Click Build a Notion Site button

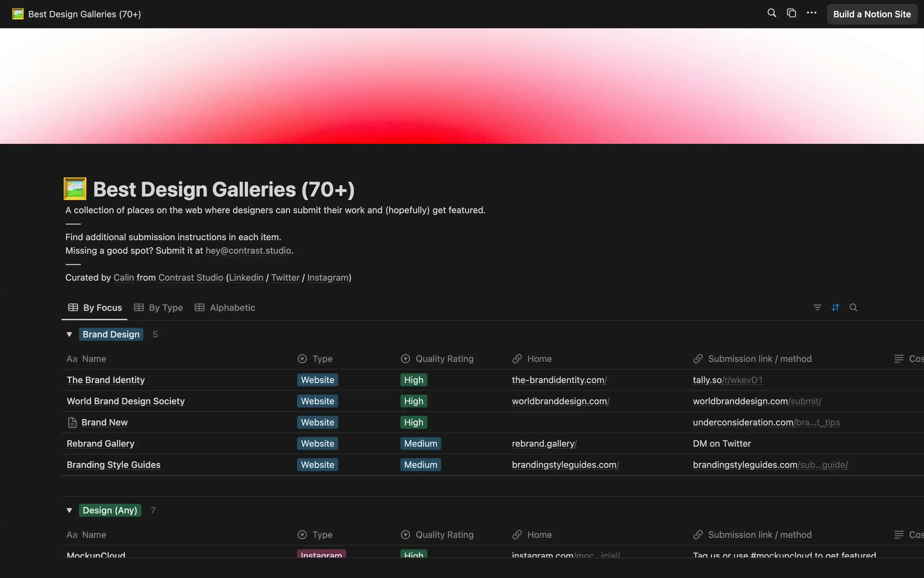[872, 14]
